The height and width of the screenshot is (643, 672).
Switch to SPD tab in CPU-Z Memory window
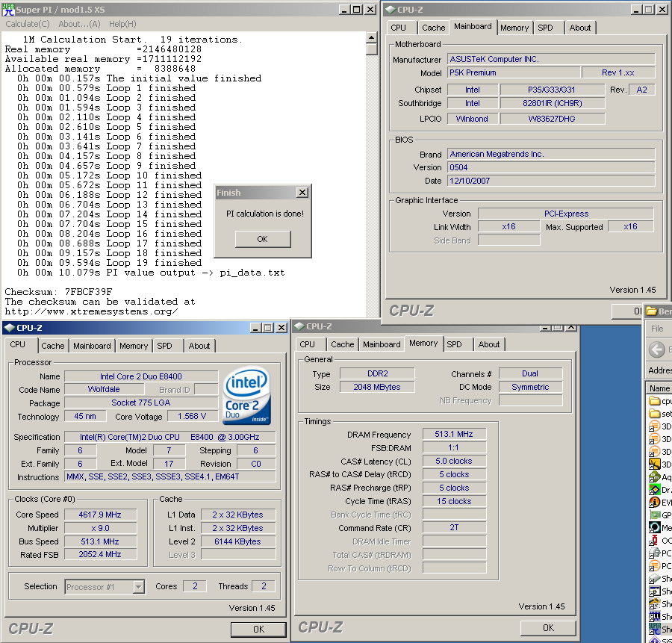pos(454,344)
